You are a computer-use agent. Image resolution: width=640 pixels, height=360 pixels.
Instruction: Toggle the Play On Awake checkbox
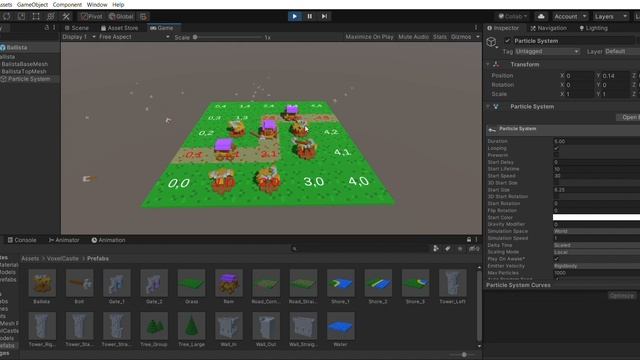pyautogui.click(x=556, y=259)
